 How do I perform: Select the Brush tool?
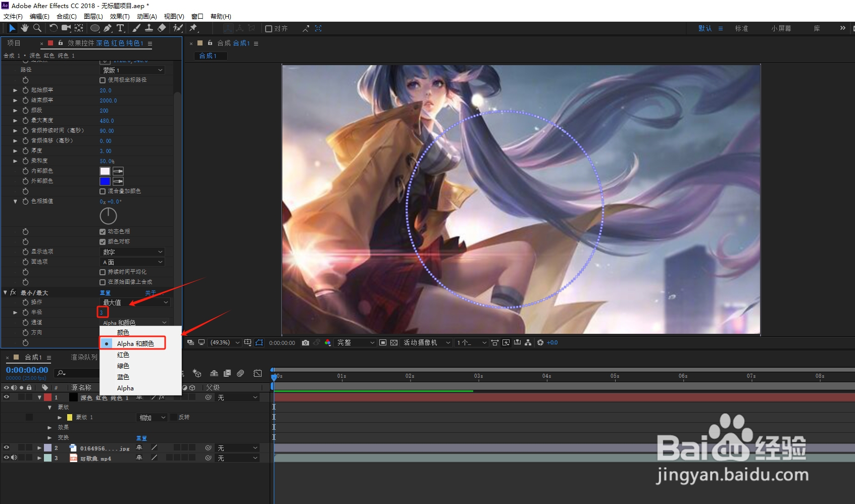coord(136,28)
